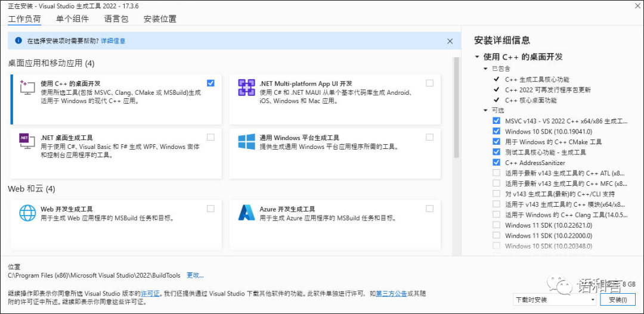Click the 安装详细信息 heading
The height and width of the screenshot is (314, 644).
pos(502,41)
